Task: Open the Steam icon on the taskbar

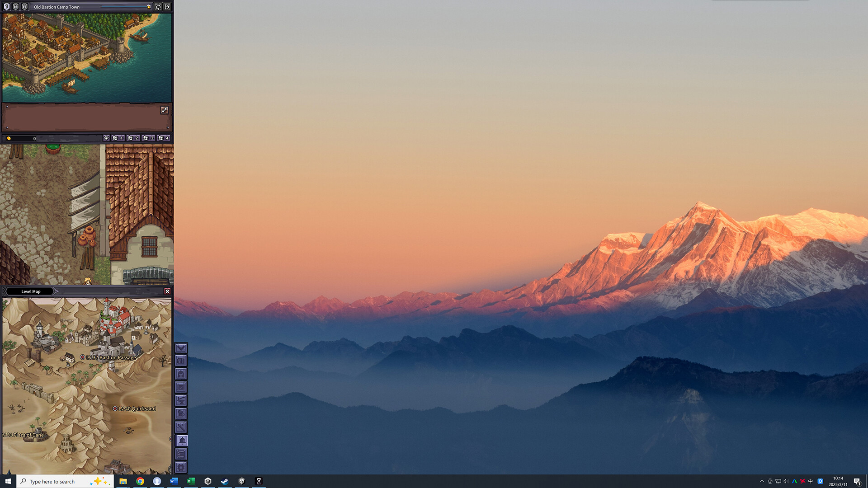Action: [225, 481]
